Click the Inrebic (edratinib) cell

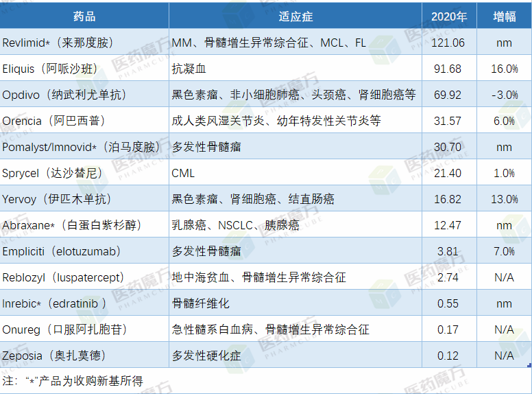55,303
